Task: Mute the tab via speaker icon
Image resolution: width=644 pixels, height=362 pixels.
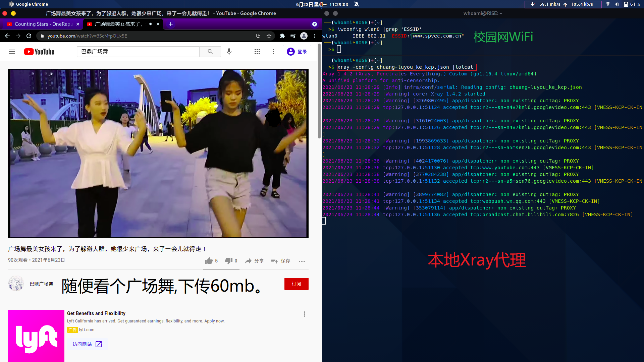Action: point(151,24)
